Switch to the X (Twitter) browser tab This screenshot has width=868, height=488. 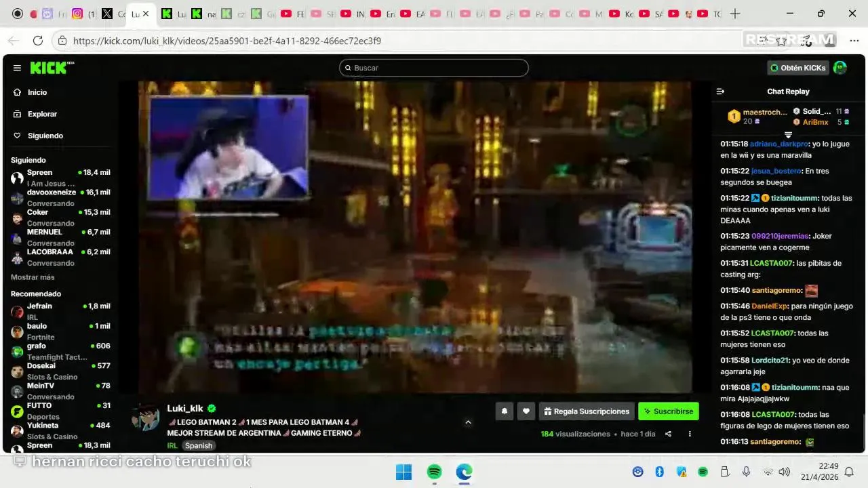coord(106,14)
